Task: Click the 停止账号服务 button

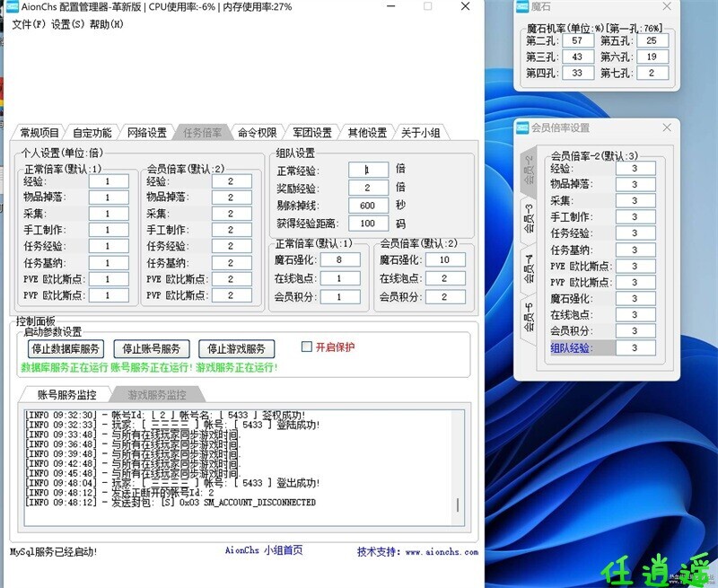Action: pos(151,348)
